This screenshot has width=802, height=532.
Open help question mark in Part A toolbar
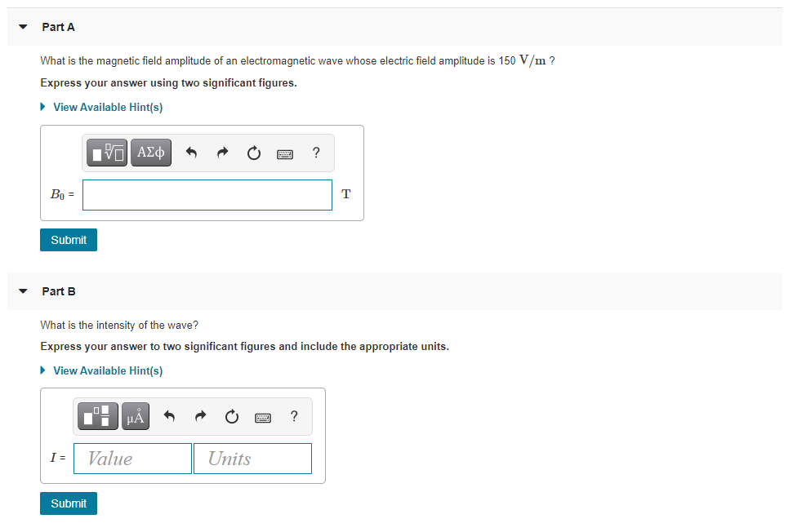pyautogui.click(x=316, y=153)
